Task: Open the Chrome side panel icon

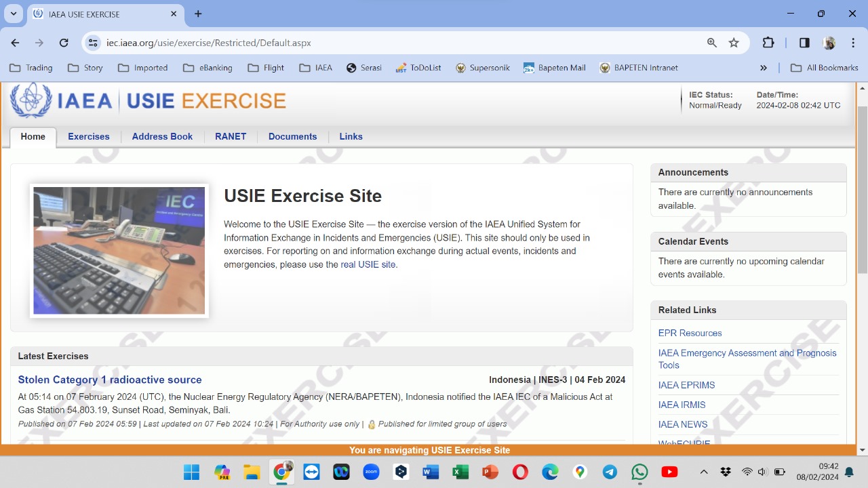Action: pos(804,43)
